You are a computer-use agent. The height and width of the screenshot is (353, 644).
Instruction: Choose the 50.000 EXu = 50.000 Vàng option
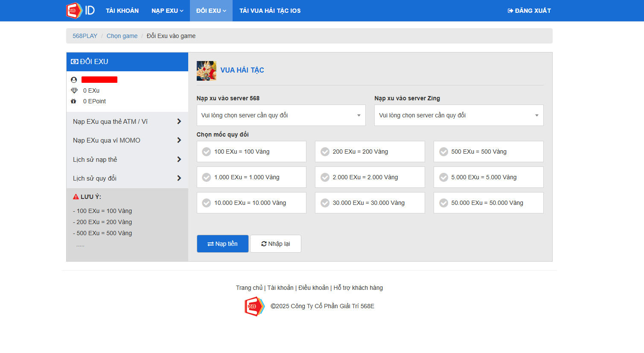pos(489,203)
